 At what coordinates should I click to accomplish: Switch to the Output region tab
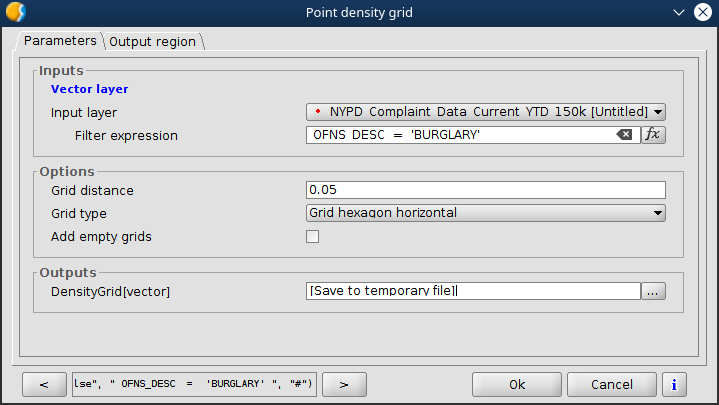tap(153, 42)
